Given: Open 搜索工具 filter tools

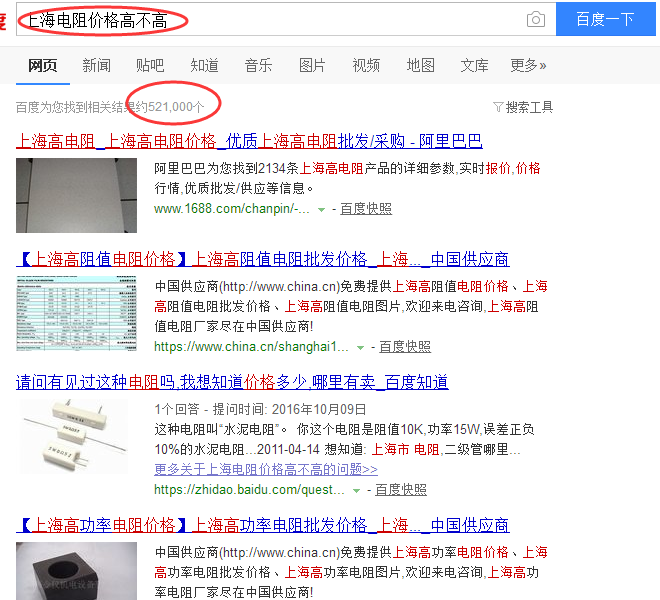Looking at the screenshot, I should pyautogui.click(x=523, y=107).
